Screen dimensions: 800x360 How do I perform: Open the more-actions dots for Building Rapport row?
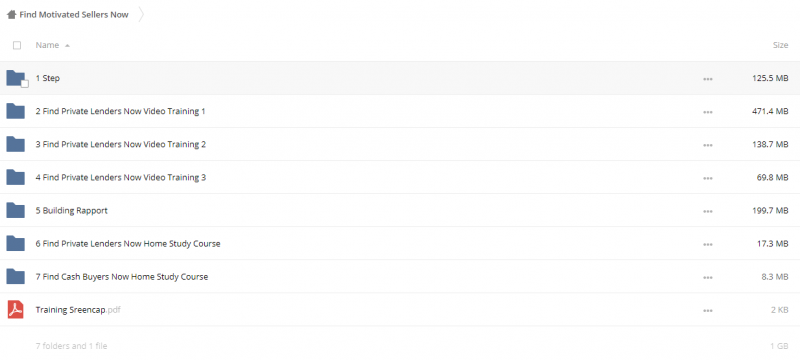pyautogui.click(x=707, y=211)
